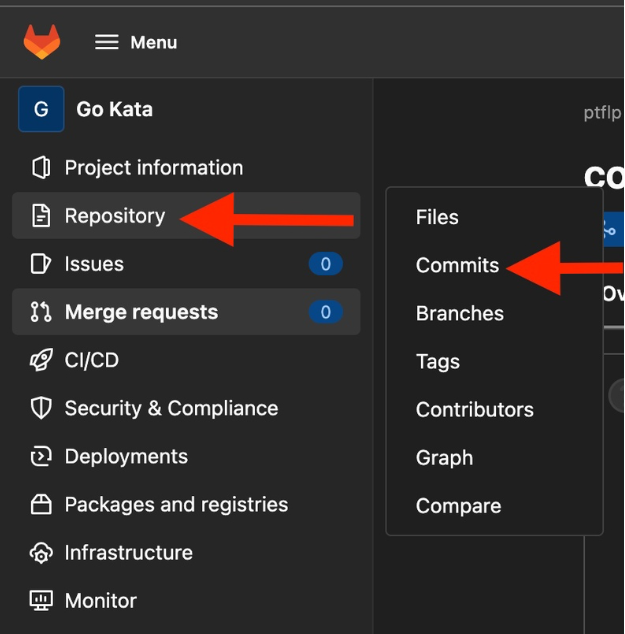Viewport: 625px width, 634px height.
Task: Select Files from the Repository submenu
Action: pos(437,217)
